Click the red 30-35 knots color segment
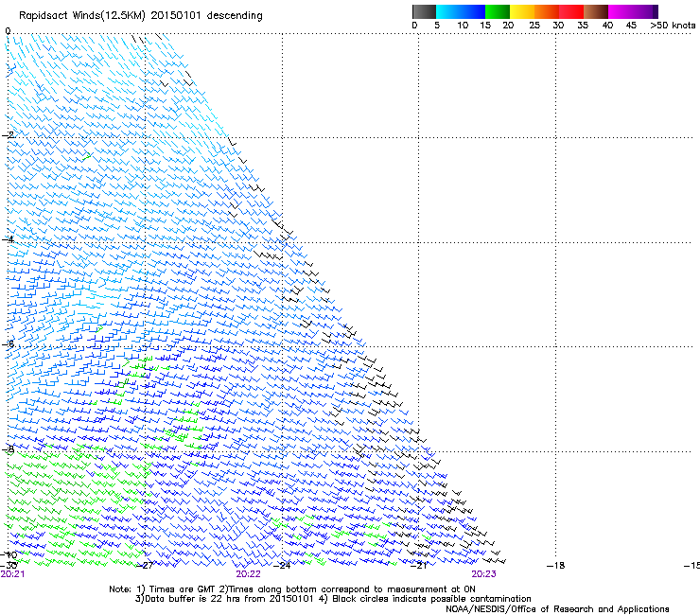Screen dimensions: 700x615 571,11
